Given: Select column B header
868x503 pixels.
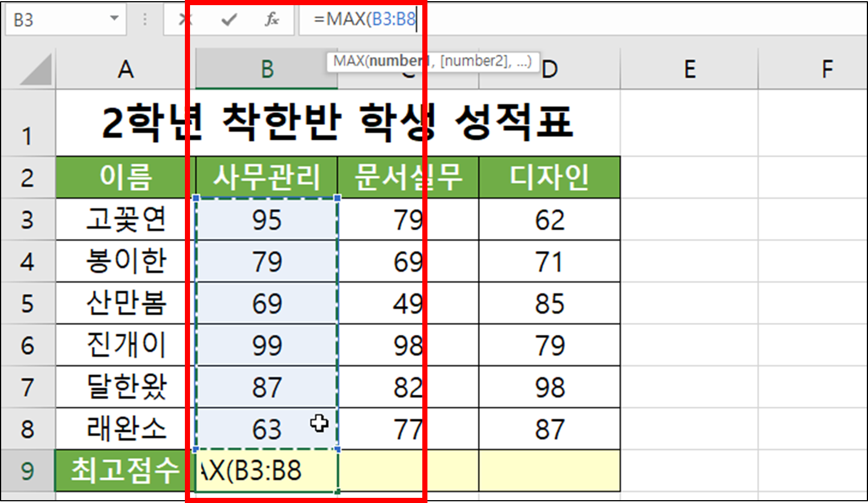Looking at the screenshot, I should click(x=266, y=69).
